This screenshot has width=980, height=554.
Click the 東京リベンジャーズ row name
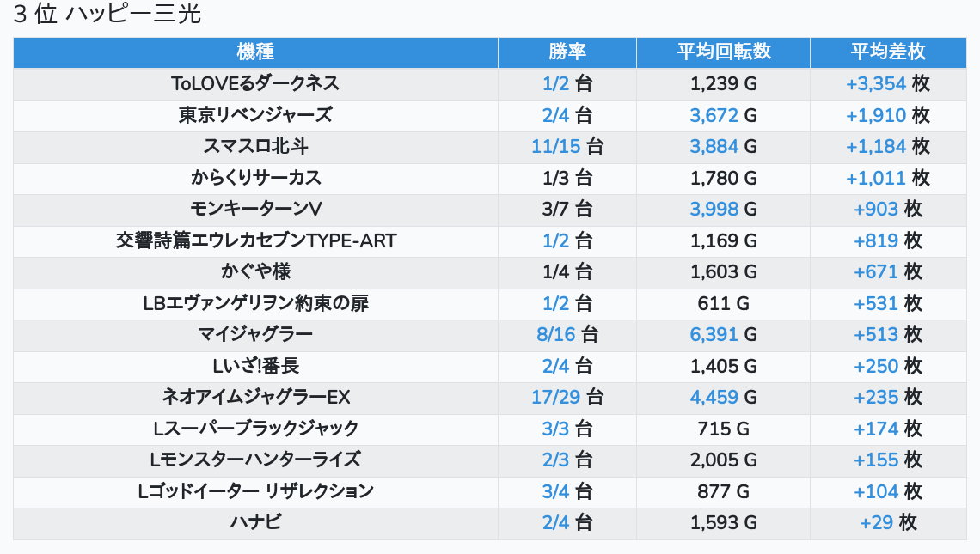click(x=255, y=115)
